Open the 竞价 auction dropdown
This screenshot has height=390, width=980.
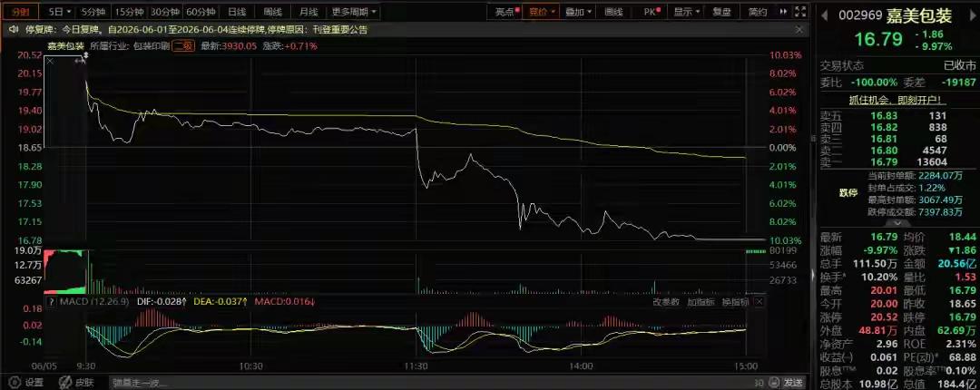tap(542, 11)
